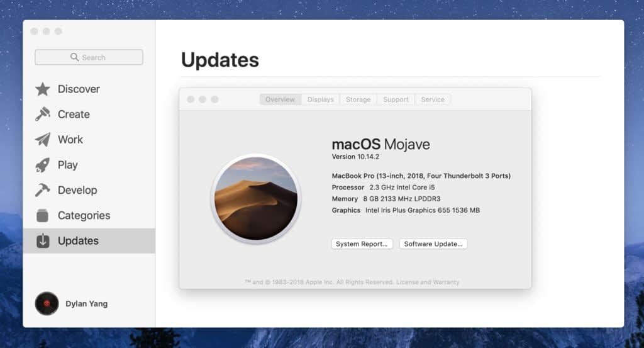Click the Graphics Intel Iris Plus line
This screenshot has height=348, width=644.
click(x=406, y=210)
